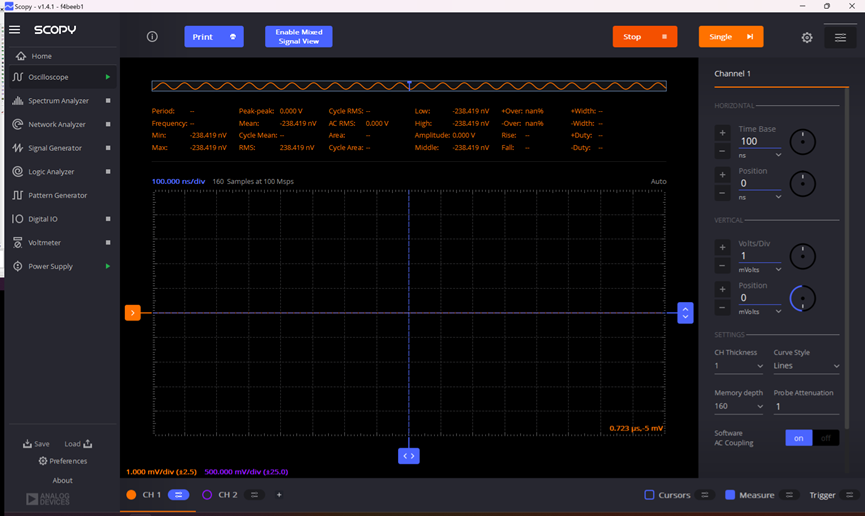
Task: Open the CH 1 settings menu button
Action: (178, 495)
